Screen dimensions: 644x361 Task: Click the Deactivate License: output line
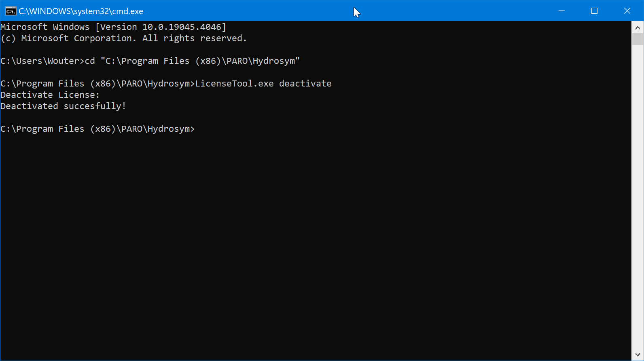tap(50, 95)
